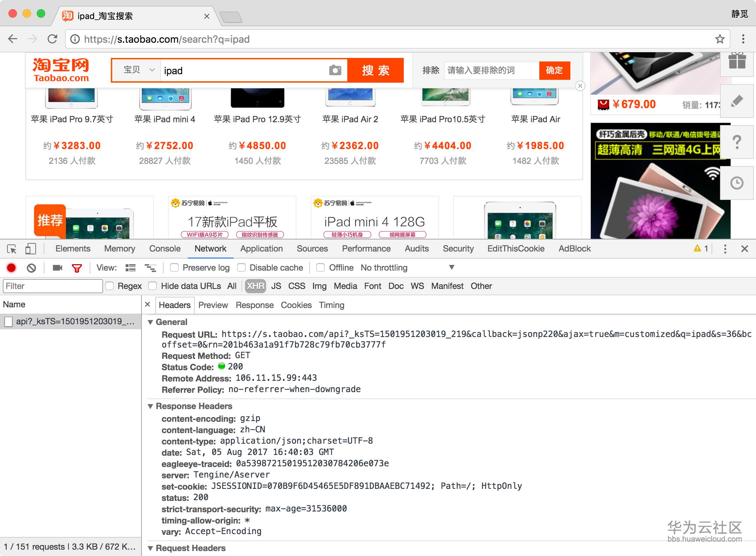756x556 pixels.
Task: Click the network Filter text field
Action: click(53, 286)
